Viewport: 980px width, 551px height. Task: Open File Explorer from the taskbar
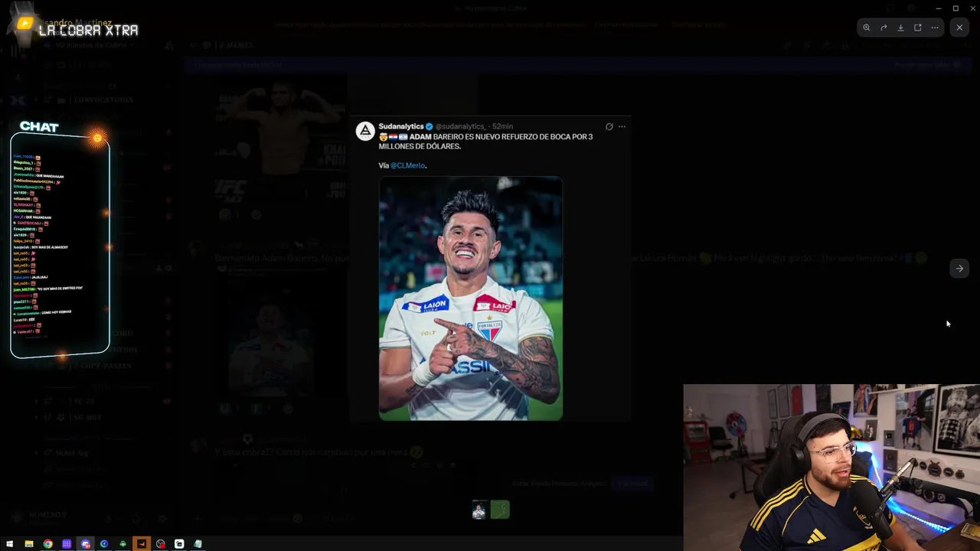coord(29,544)
